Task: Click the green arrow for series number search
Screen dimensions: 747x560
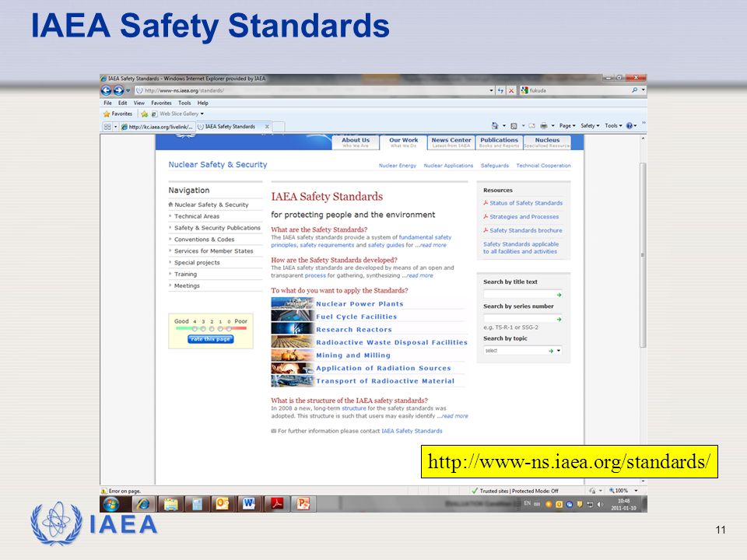Action: click(559, 319)
